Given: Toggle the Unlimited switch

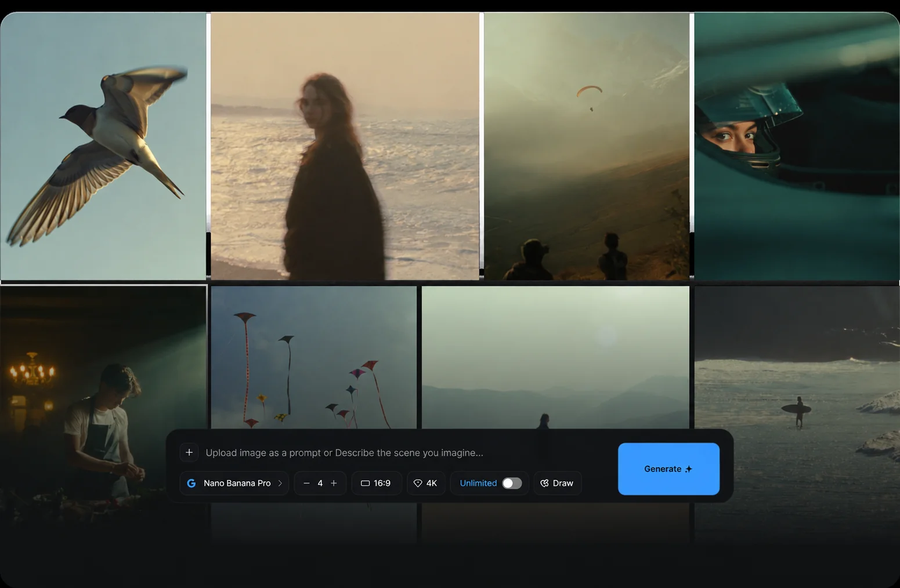Looking at the screenshot, I should tap(512, 483).
